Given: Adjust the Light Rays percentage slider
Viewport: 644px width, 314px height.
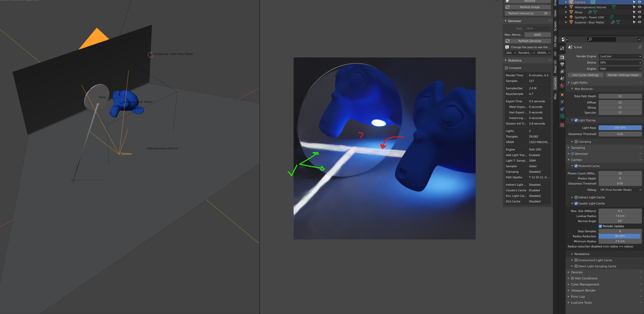Looking at the screenshot, I should (620, 128).
